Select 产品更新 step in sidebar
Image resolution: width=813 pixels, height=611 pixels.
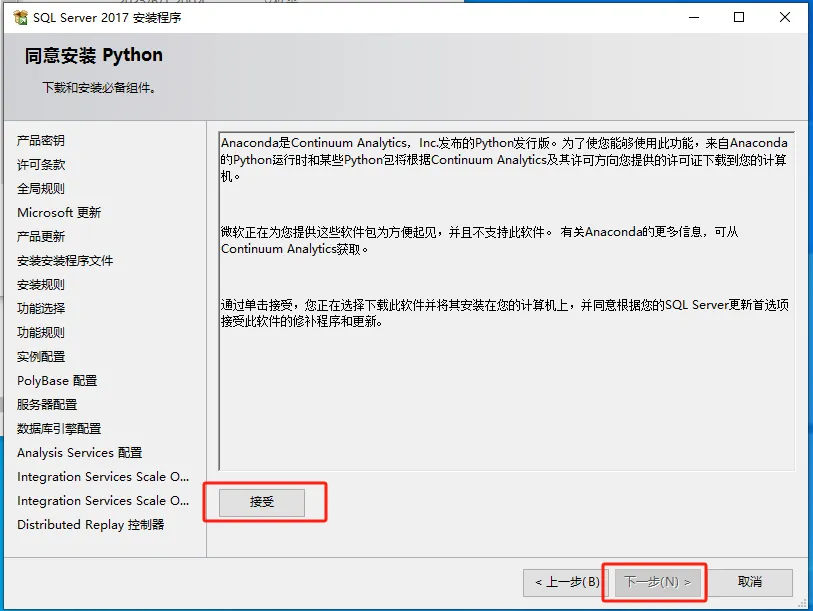[x=40, y=237]
